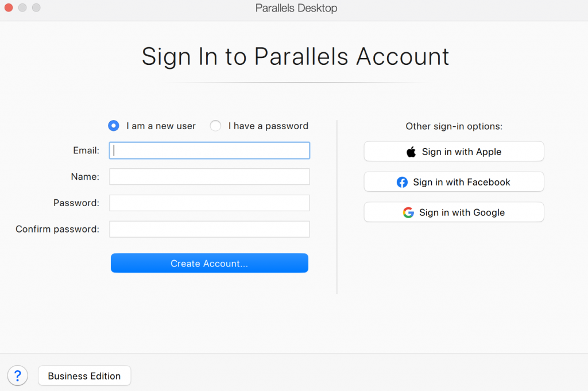Image resolution: width=588 pixels, height=391 pixels.
Task: Switch to Business Edition
Action: pos(84,376)
